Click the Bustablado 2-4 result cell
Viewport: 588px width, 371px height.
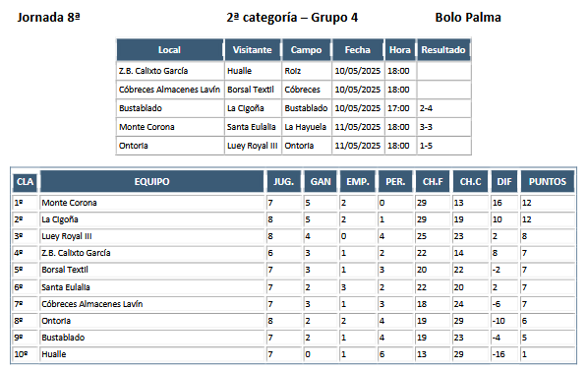pyautogui.click(x=443, y=108)
